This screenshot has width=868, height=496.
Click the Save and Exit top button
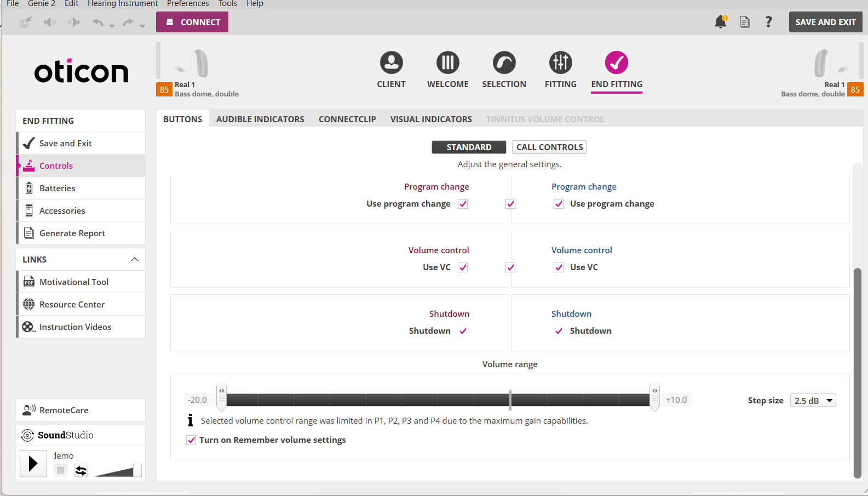(825, 22)
